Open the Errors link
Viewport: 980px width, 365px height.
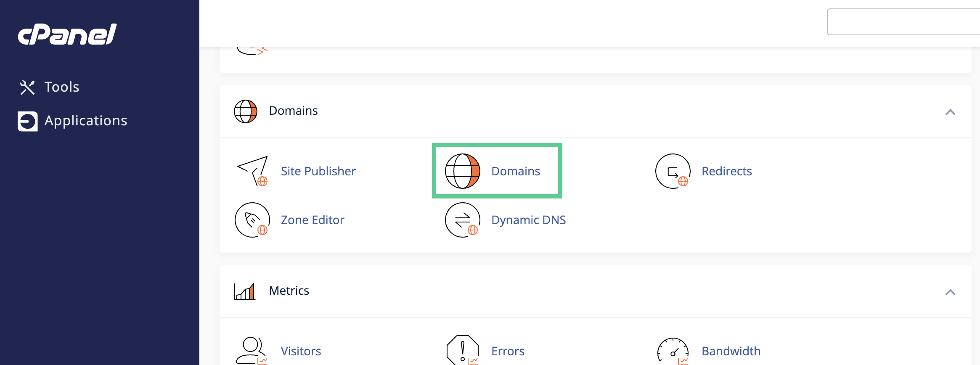click(x=508, y=351)
